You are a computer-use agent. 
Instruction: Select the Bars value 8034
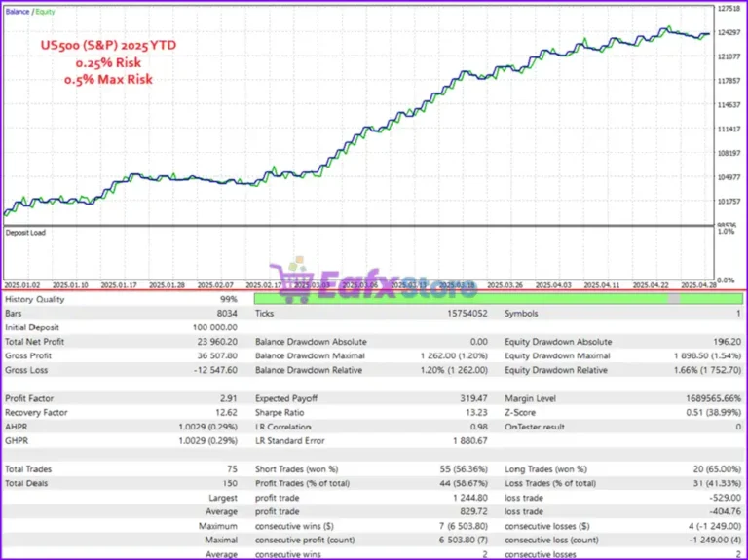pyautogui.click(x=227, y=314)
